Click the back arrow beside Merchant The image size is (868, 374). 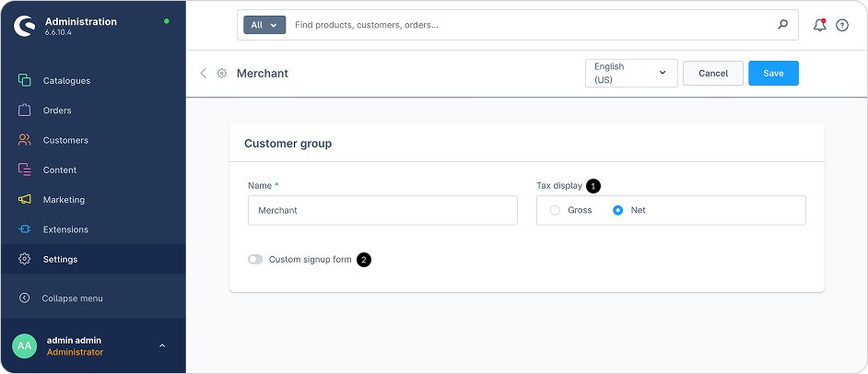204,74
